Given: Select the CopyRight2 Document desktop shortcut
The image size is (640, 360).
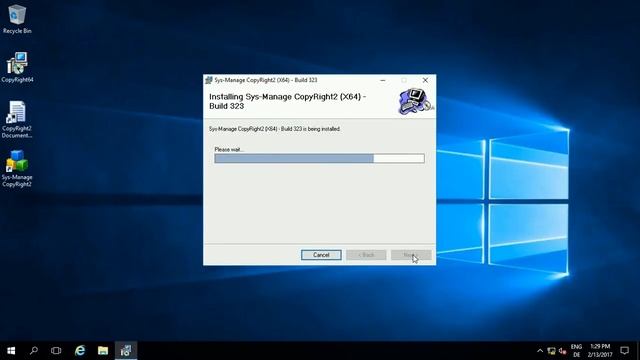Looking at the screenshot, I should click(17, 119).
